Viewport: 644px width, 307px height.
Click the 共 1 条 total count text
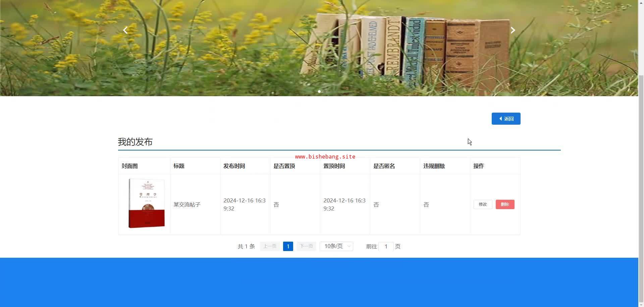[x=246, y=246]
